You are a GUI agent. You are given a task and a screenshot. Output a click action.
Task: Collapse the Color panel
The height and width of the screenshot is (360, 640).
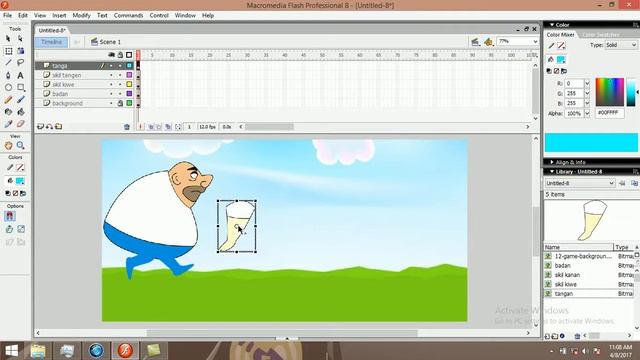coord(552,25)
